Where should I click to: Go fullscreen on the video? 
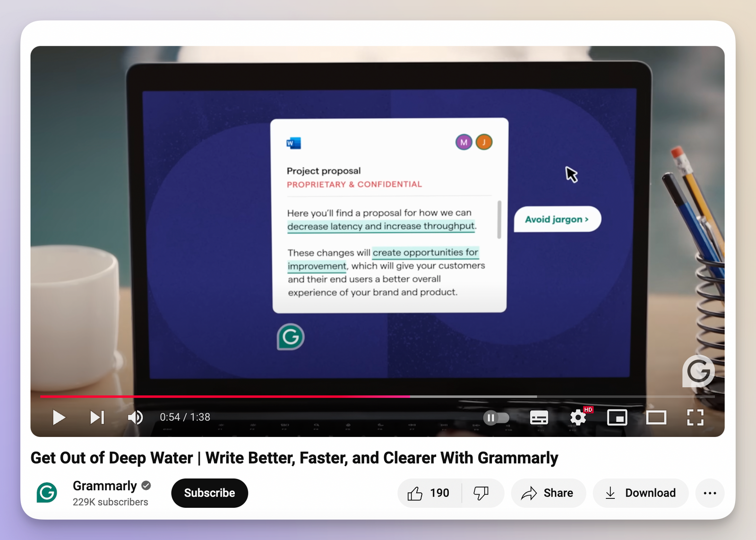click(x=695, y=418)
